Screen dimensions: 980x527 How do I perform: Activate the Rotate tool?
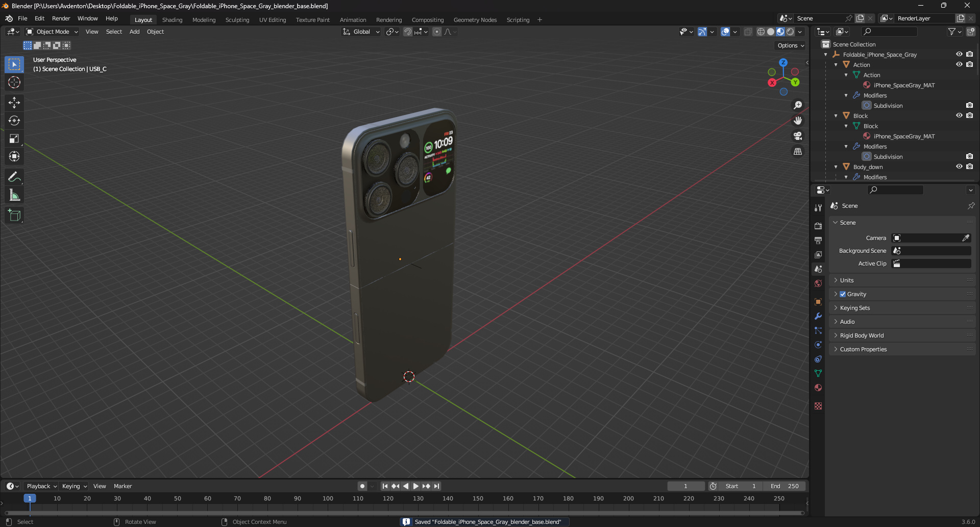[14, 121]
